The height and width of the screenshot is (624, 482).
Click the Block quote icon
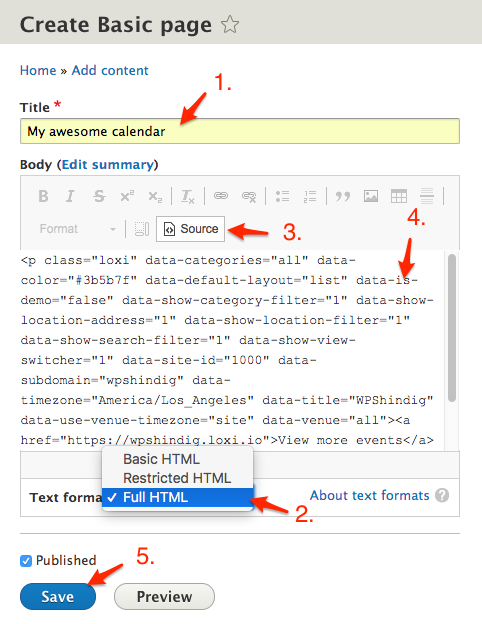pyautogui.click(x=343, y=196)
